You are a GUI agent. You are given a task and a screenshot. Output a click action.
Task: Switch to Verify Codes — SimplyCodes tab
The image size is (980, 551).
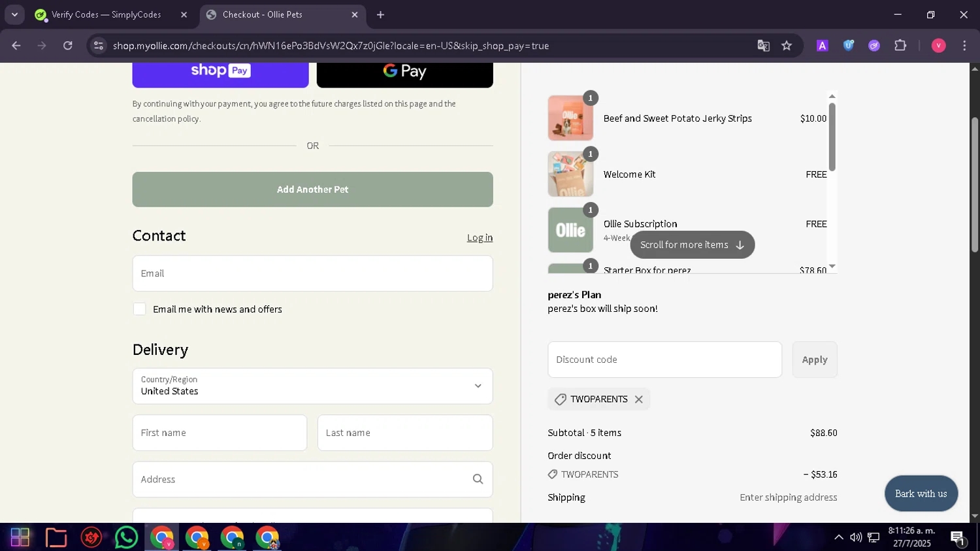[x=106, y=14]
